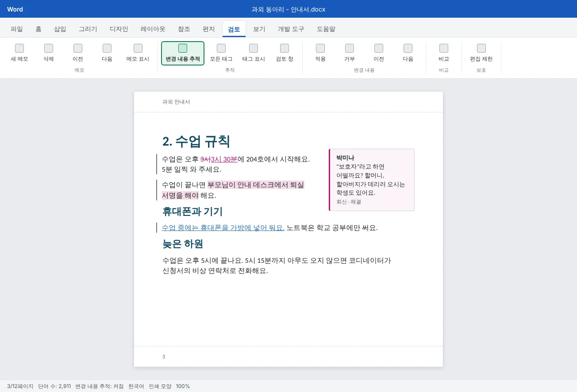
Task: Go to next change with 다음 in 변경 내용
Action: coord(408,54)
